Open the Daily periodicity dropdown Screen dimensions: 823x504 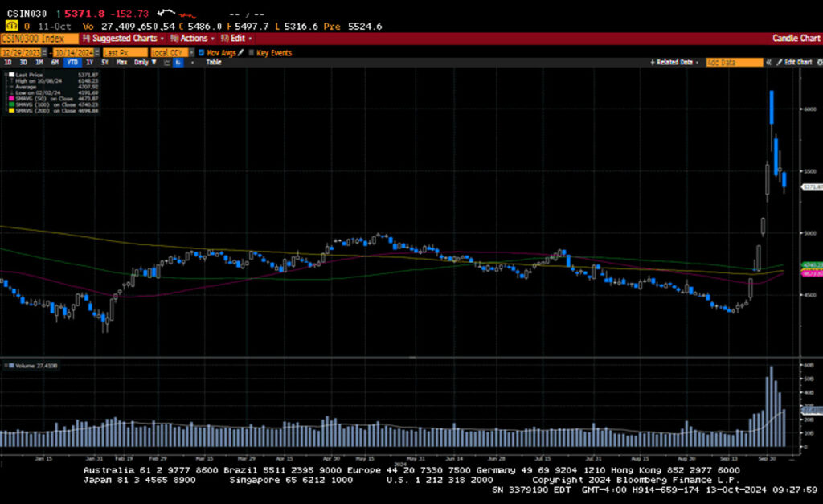point(143,62)
